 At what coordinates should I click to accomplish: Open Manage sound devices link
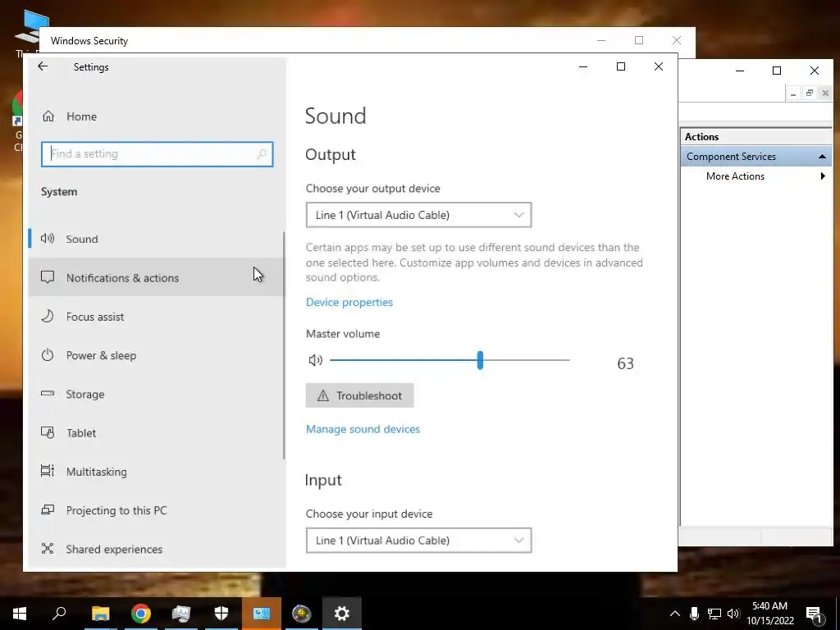coord(363,429)
